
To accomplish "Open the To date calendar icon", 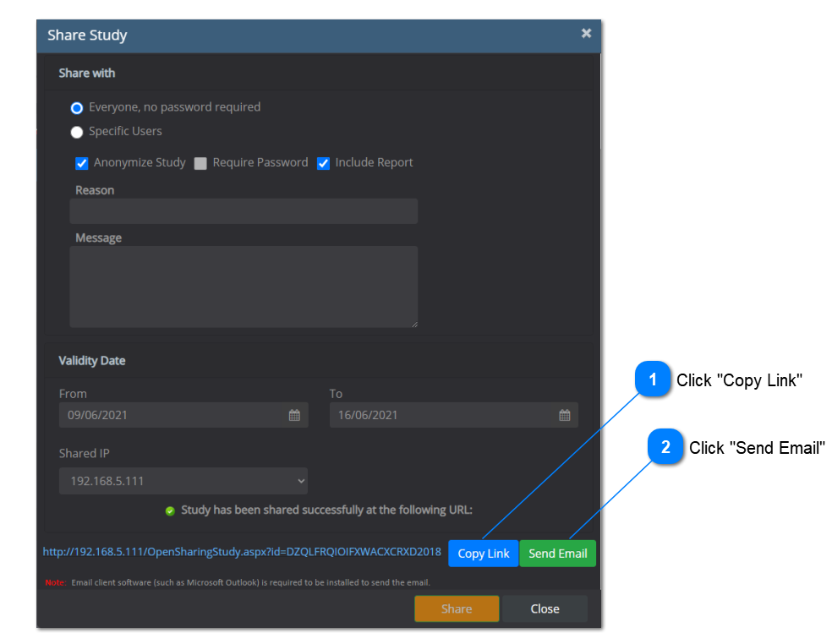I will [565, 415].
